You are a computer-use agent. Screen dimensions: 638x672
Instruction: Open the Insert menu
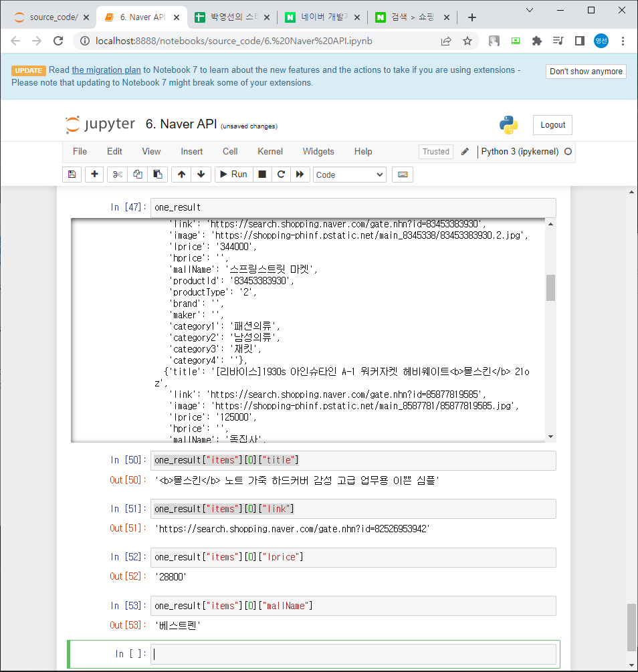coord(192,152)
